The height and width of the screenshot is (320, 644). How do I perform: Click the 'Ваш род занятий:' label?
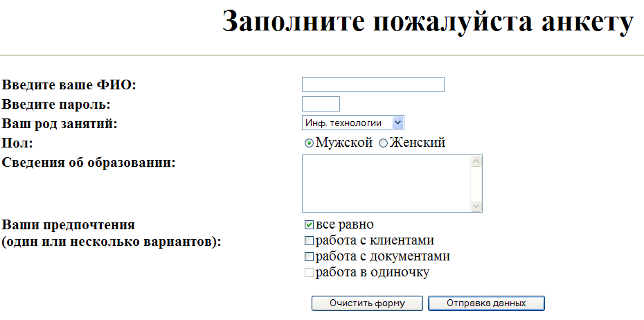[60, 124]
